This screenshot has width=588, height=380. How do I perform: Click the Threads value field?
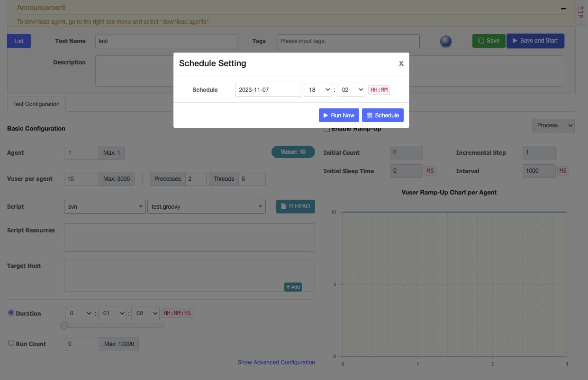[x=252, y=179]
